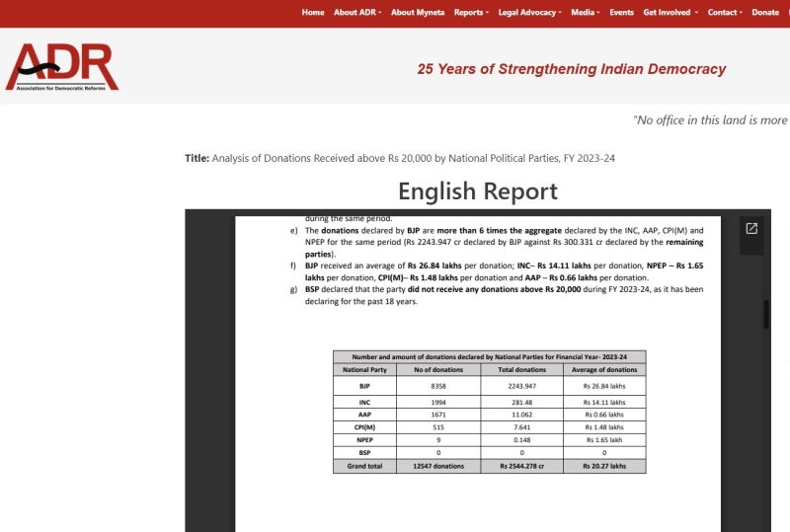Select the AAP party cell
The width and height of the screenshot is (790, 532).
coord(364,415)
